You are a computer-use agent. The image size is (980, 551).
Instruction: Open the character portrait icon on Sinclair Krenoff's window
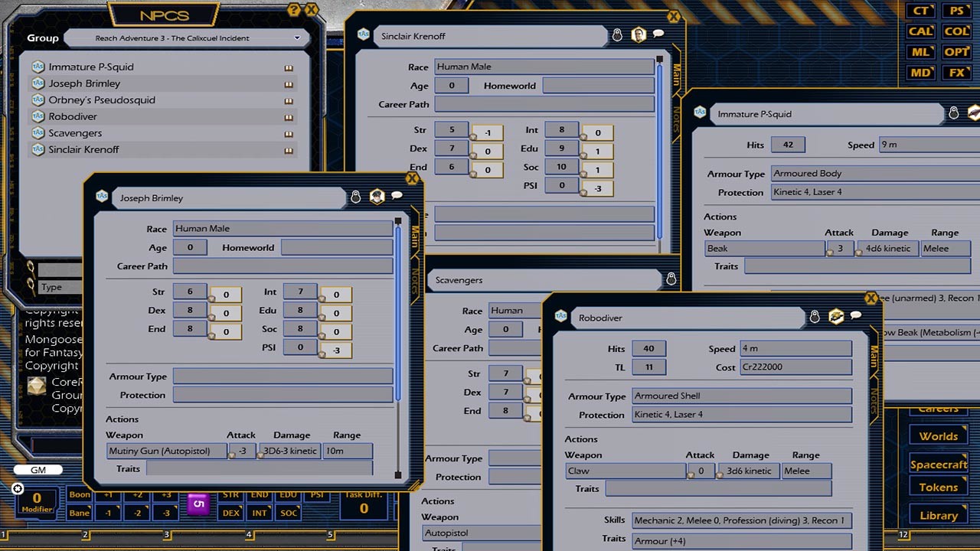[639, 34]
